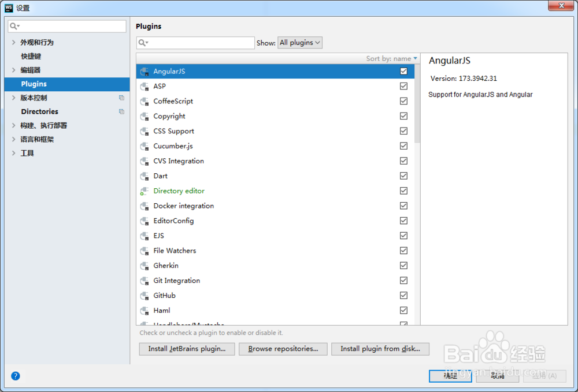Click the CSS Support plugin icon
Viewport: 578px width, 392px height.
click(144, 132)
